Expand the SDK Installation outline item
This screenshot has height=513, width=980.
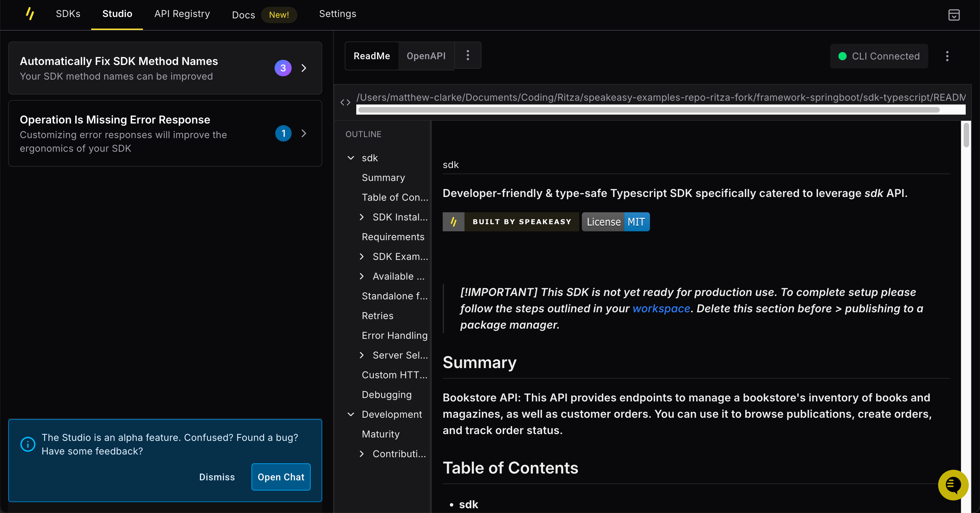click(x=361, y=217)
